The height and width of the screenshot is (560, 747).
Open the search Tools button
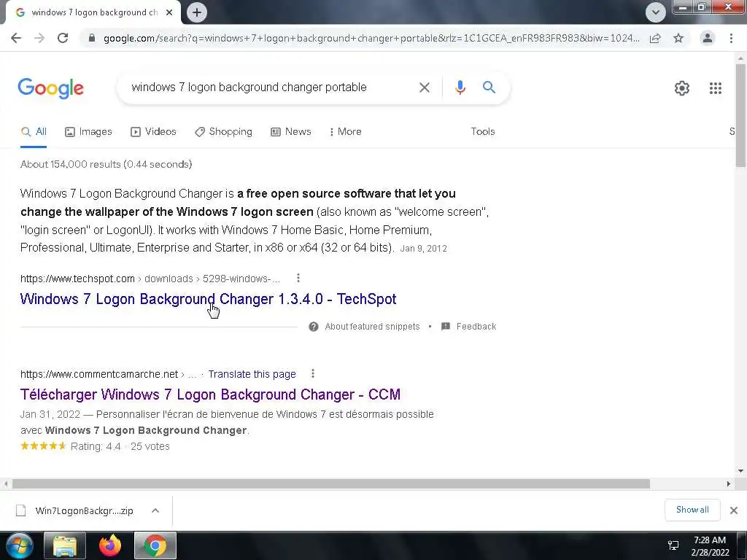point(483,132)
